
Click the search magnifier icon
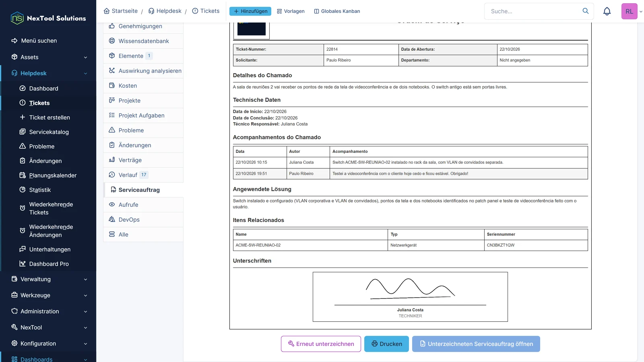(585, 11)
